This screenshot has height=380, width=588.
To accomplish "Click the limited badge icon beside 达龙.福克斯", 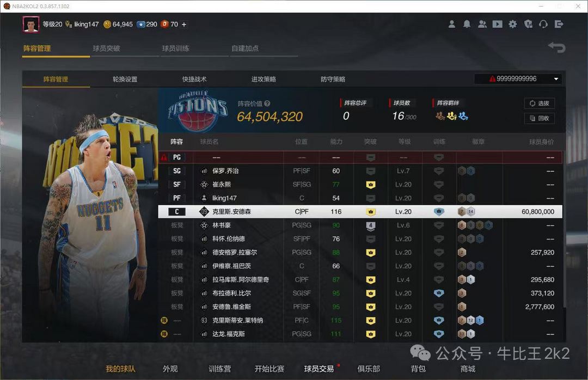I will coord(164,334).
